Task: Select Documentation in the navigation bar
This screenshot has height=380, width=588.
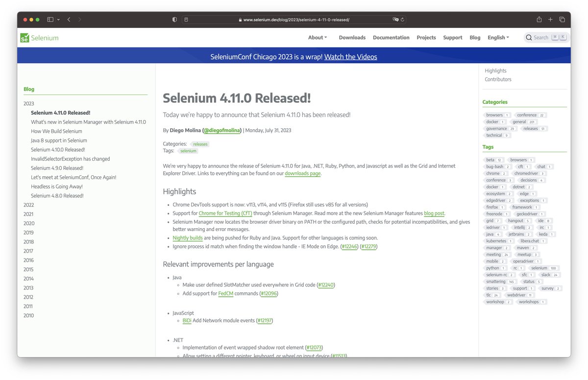Action: click(391, 37)
